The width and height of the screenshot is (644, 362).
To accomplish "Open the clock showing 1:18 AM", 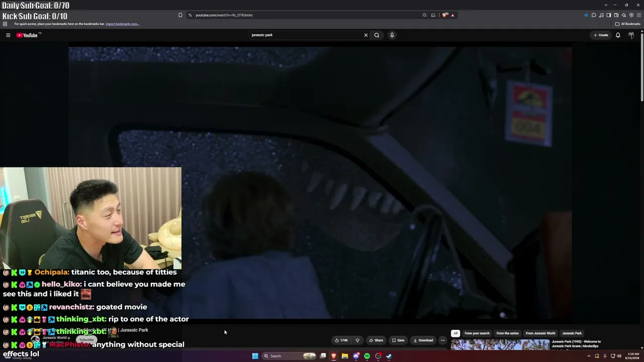I will pyautogui.click(x=632, y=356).
